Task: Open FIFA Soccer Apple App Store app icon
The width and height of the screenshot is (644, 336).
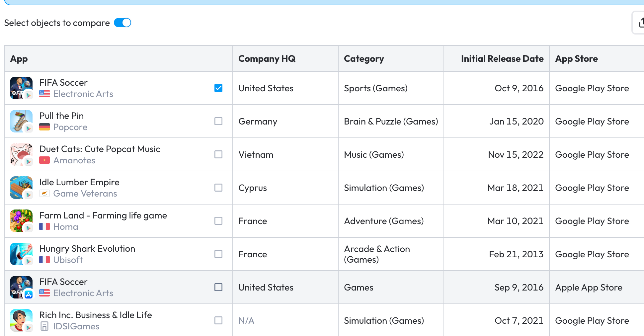Action: coord(21,287)
